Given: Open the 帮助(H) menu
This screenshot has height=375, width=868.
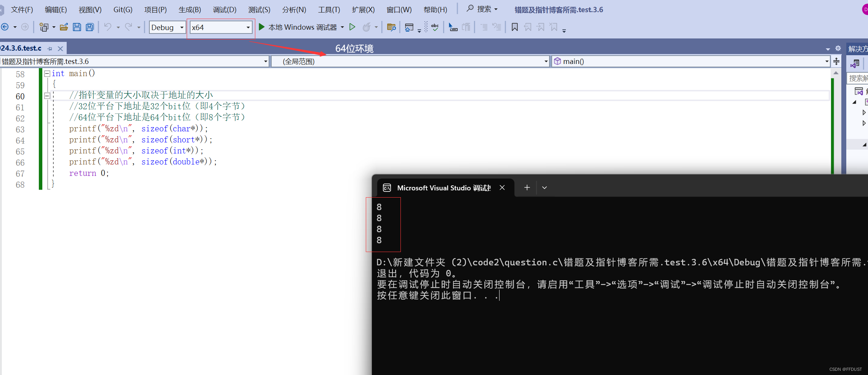Looking at the screenshot, I should pos(435,10).
